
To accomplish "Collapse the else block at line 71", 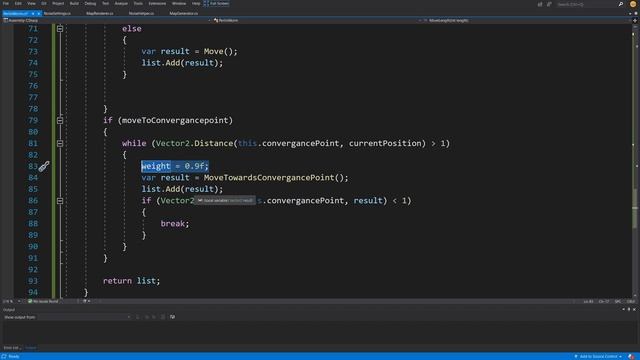I will (60, 29).
